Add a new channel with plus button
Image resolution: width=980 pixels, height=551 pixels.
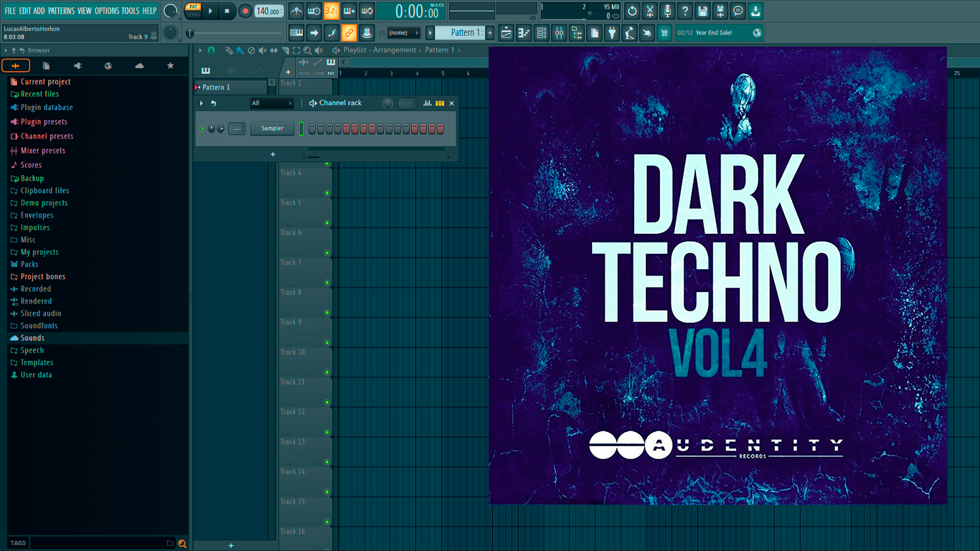click(x=273, y=154)
